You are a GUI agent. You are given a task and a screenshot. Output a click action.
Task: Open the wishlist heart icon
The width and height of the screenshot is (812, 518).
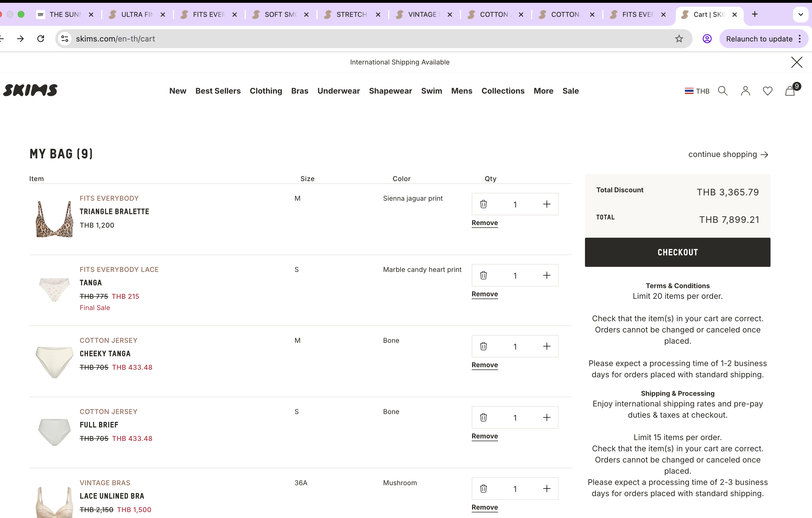767,91
